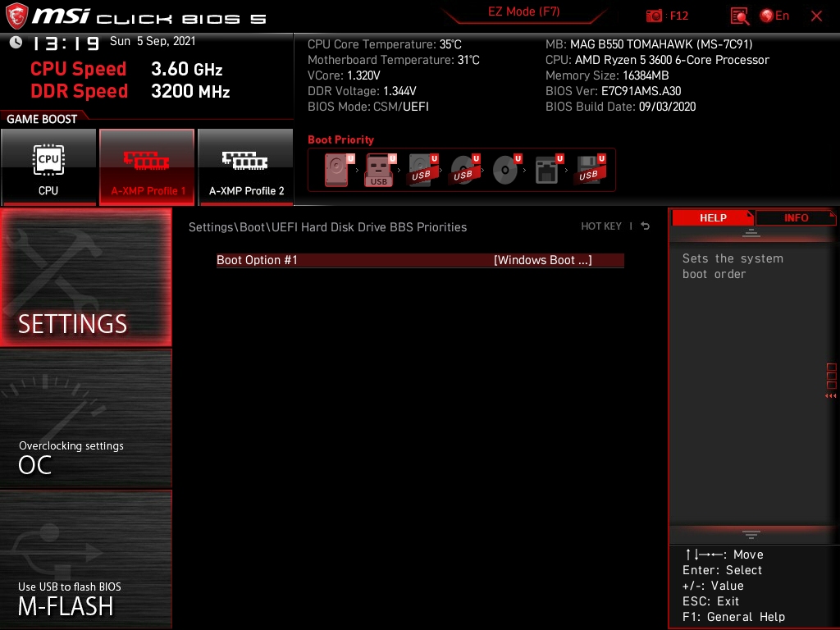Switch to the HELP tab
Screen dimensions: 840x630
(713, 218)
